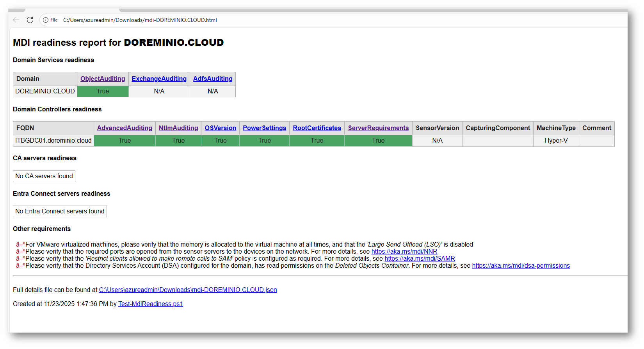The image size is (644, 349).
Task: Open the RootCertificates header link
Action: (317, 128)
